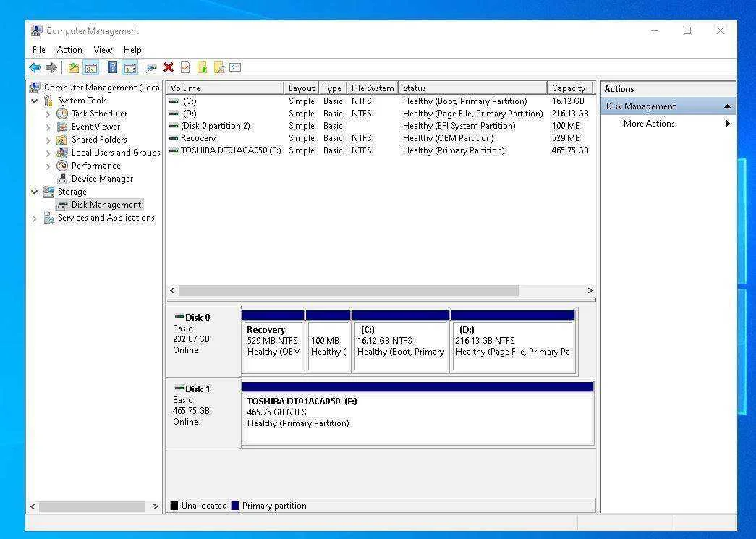
Task: Click the page with magnifier icon
Action: 219,67
